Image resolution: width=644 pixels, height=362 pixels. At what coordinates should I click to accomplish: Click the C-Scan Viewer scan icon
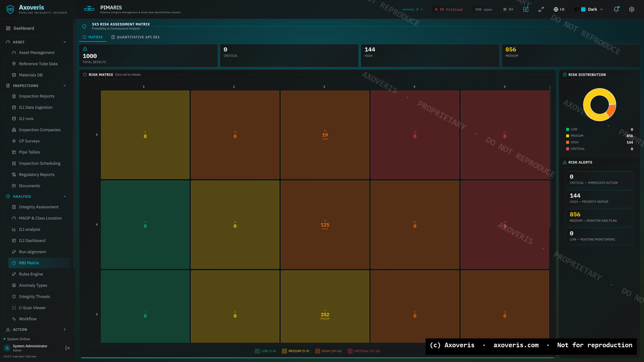tap(14, 308)
